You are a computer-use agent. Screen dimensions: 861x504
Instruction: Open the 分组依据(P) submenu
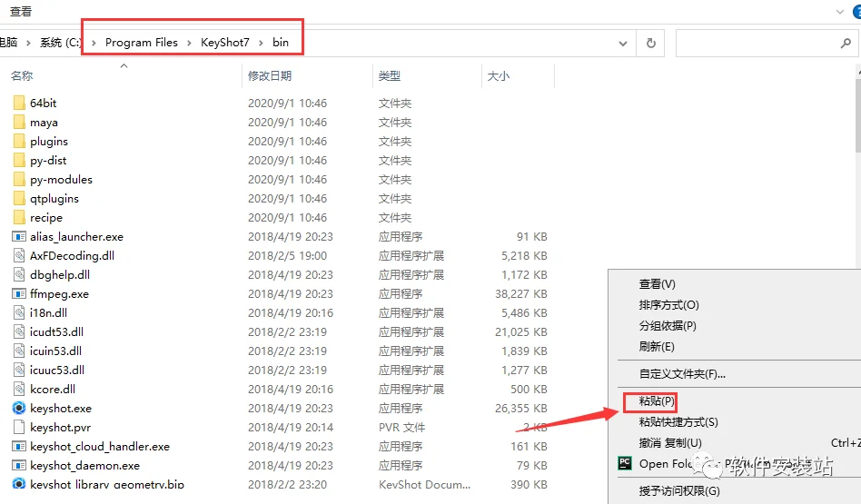pos(668,326)
